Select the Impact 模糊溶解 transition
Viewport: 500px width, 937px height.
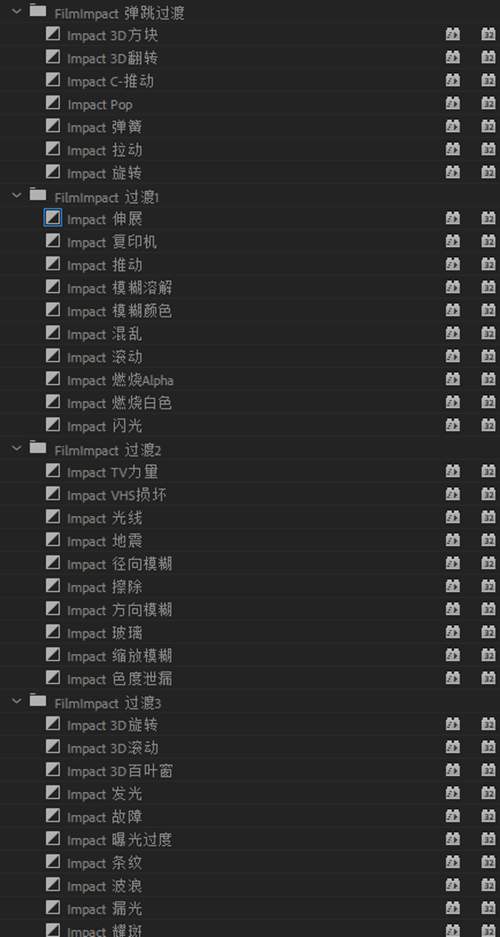point(119,288)
